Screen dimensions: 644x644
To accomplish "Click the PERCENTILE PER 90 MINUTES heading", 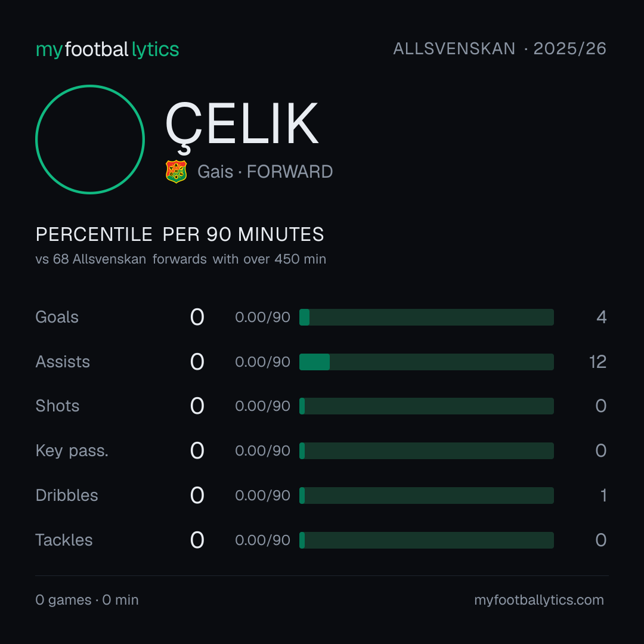I will point(180,234).
